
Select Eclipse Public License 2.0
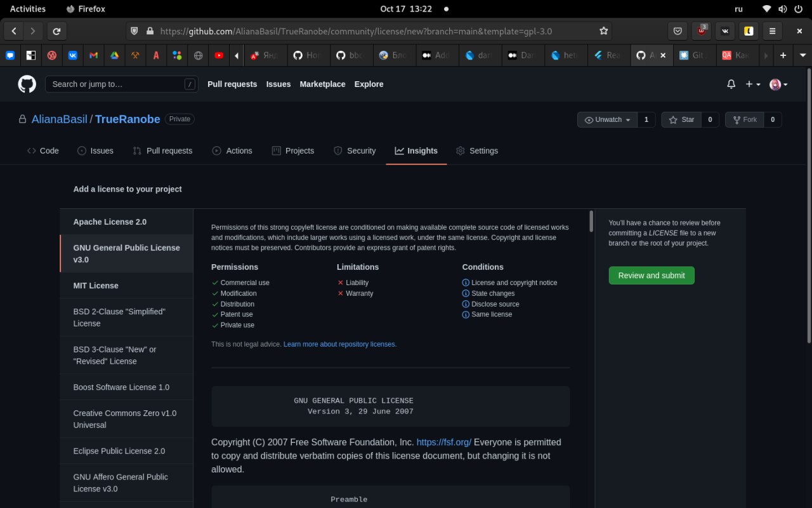[x=126, y=451]
